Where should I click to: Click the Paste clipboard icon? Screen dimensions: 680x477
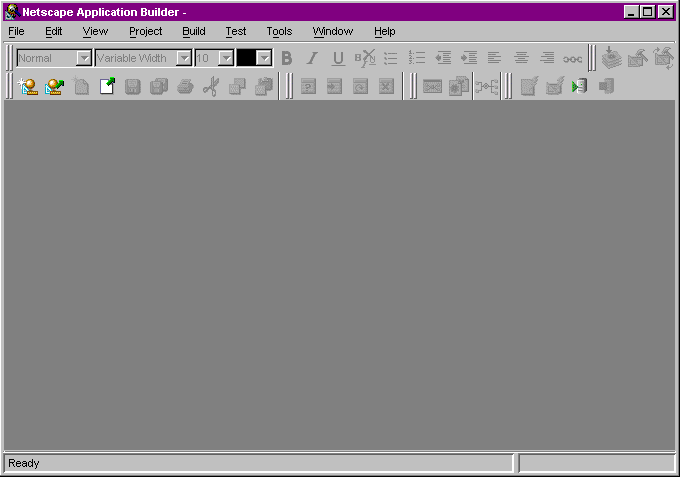pyautogui.click(x=264, y=86)
